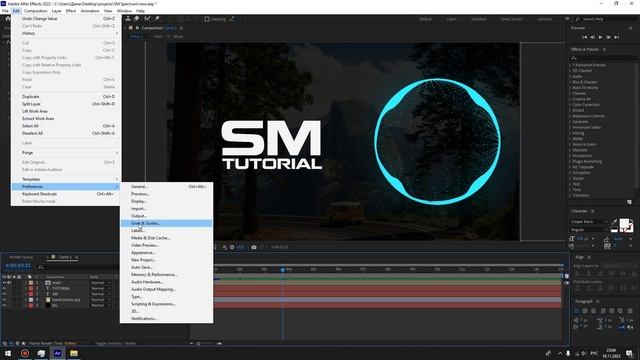The height and width of the screenshot is (360, 640).
Task: Switch to the Render Queue tab
Action: pos(21,257)
